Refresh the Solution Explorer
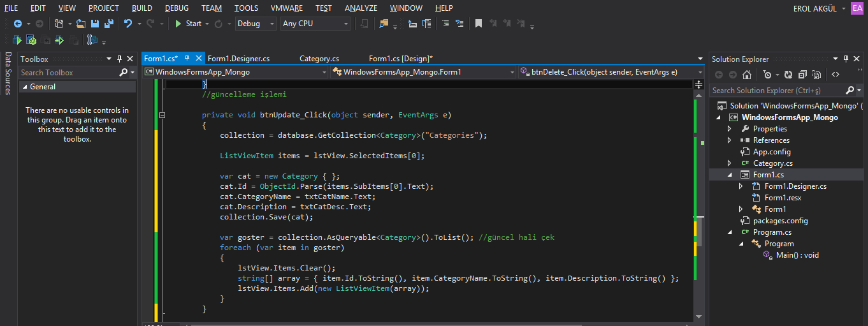Screen dimensions: 868x326 pos(788,75)
